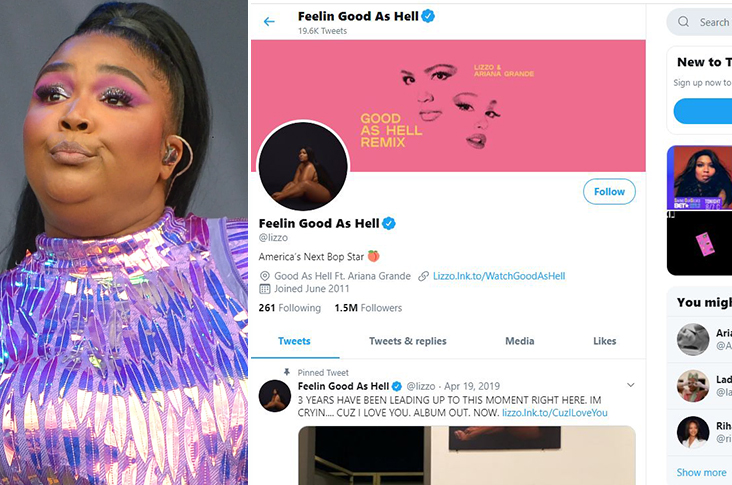This screenshot has width=732, height=485.
Task: Click the pinned tweet pin icon
Action: tap(287, 372)
